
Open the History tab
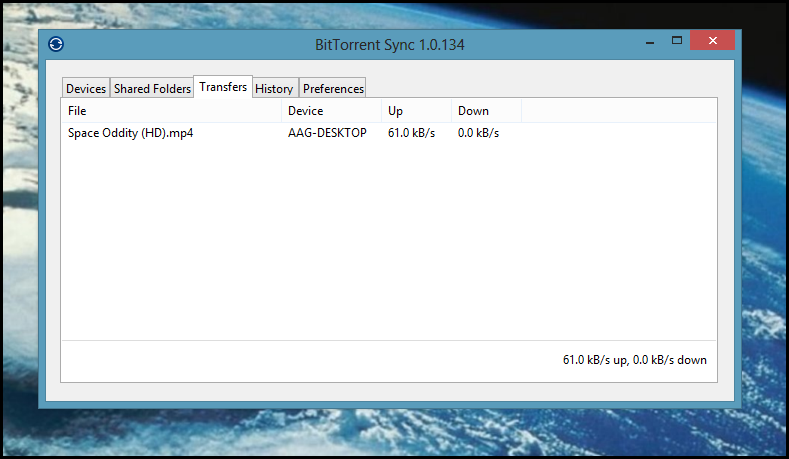(x=274, y=88)
